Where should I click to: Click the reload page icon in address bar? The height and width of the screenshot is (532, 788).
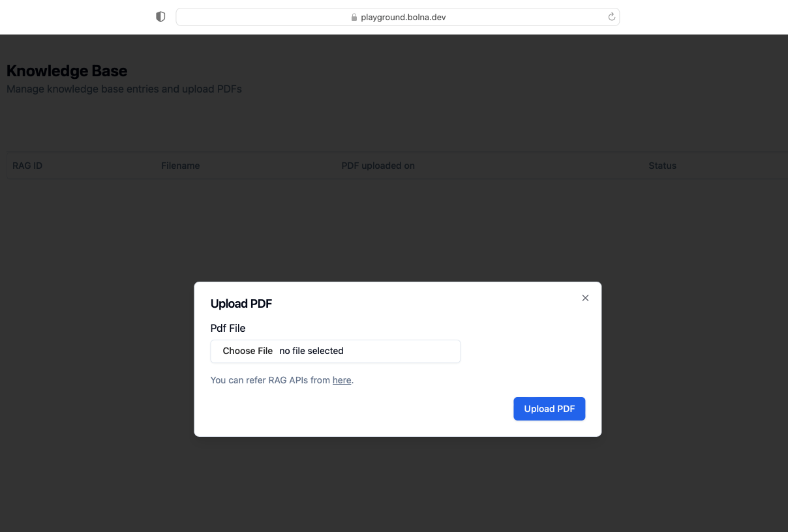click(x=611, y=17)
